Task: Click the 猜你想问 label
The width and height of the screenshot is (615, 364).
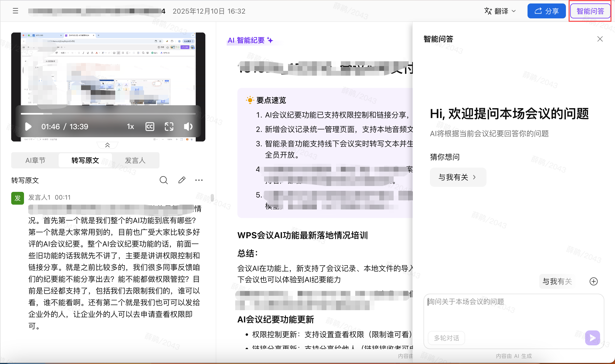Action: pyautogui.click(x=445, y=157)
